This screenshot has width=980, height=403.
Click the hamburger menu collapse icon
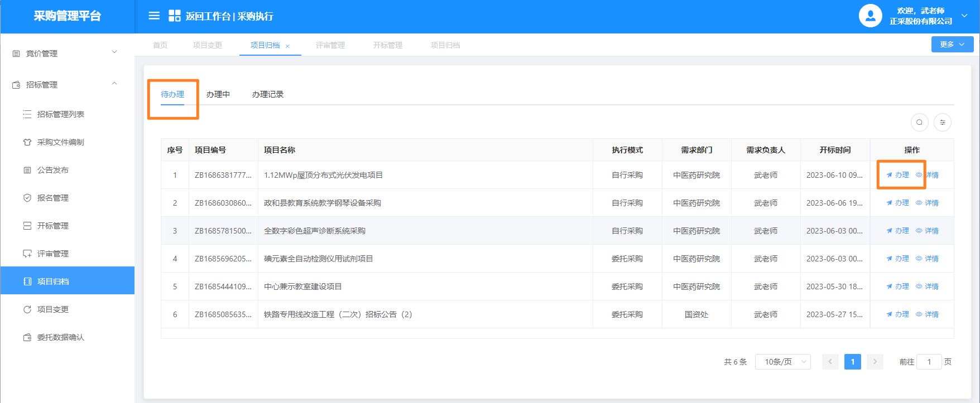coord(154,16)
